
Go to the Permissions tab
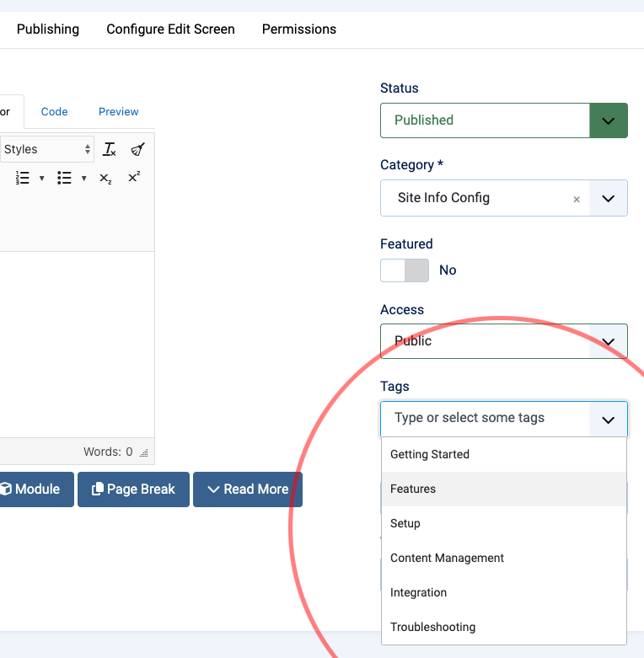(x=298, y=29)
